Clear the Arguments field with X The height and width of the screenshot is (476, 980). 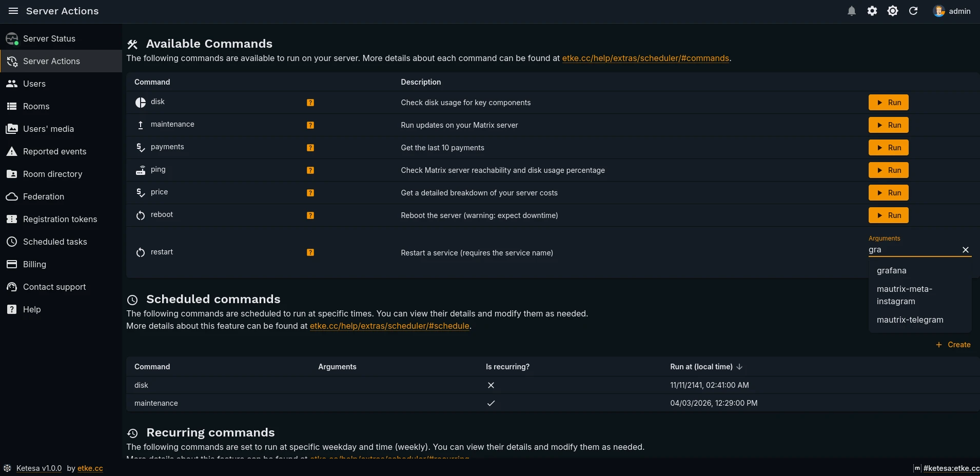(966, 250)
